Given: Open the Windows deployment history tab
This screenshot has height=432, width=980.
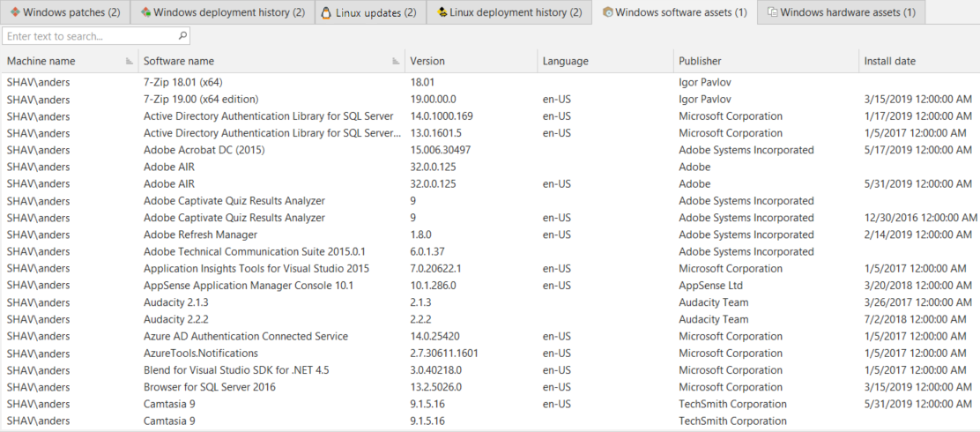Looking at the screenshot, I should pyautogui.click(x=222, y=11).
